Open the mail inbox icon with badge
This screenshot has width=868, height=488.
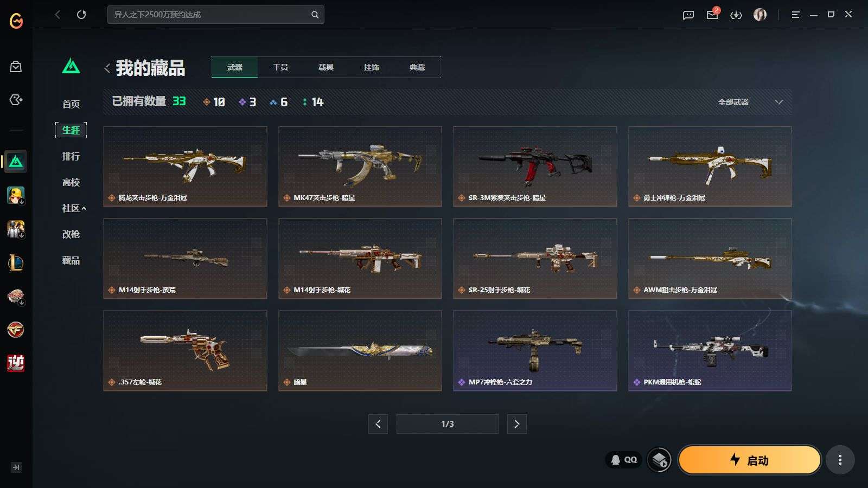(x=713, y=14)
